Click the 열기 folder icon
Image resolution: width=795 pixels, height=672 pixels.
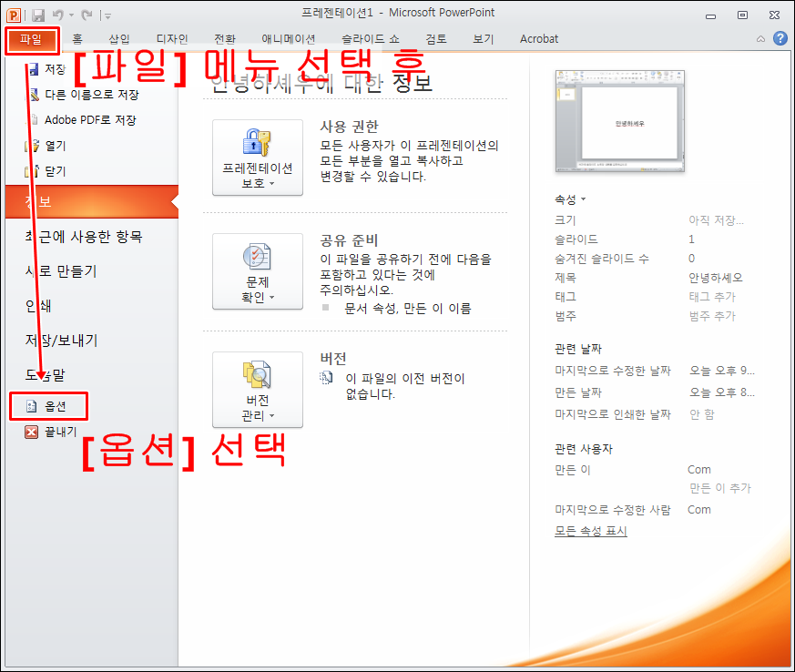(32, 146)
